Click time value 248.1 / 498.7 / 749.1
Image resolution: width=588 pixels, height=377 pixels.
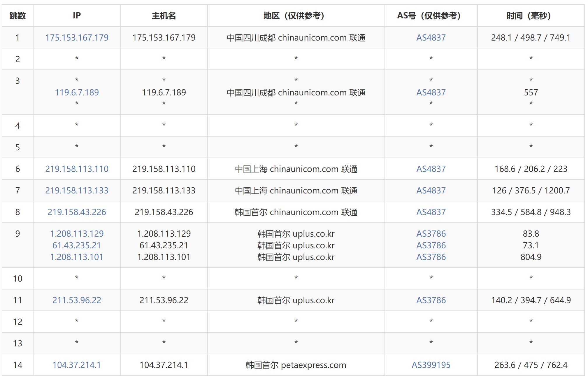(531, 38)
